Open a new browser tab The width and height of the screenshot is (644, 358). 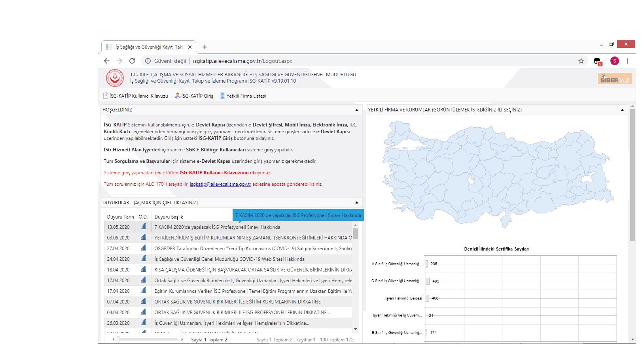point(205,47)
